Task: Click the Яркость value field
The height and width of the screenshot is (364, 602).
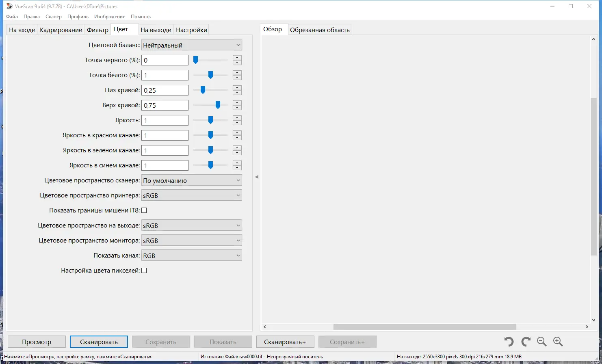Action: (x=165, y=120)
